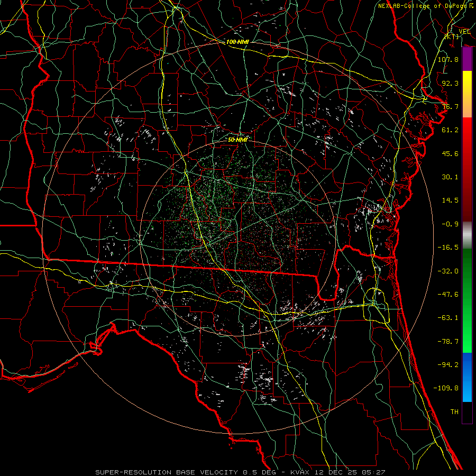This screenshot has width=476, height=476.
Task: Click the 100 NMI range ring label
Action: (x=237, y=42)
